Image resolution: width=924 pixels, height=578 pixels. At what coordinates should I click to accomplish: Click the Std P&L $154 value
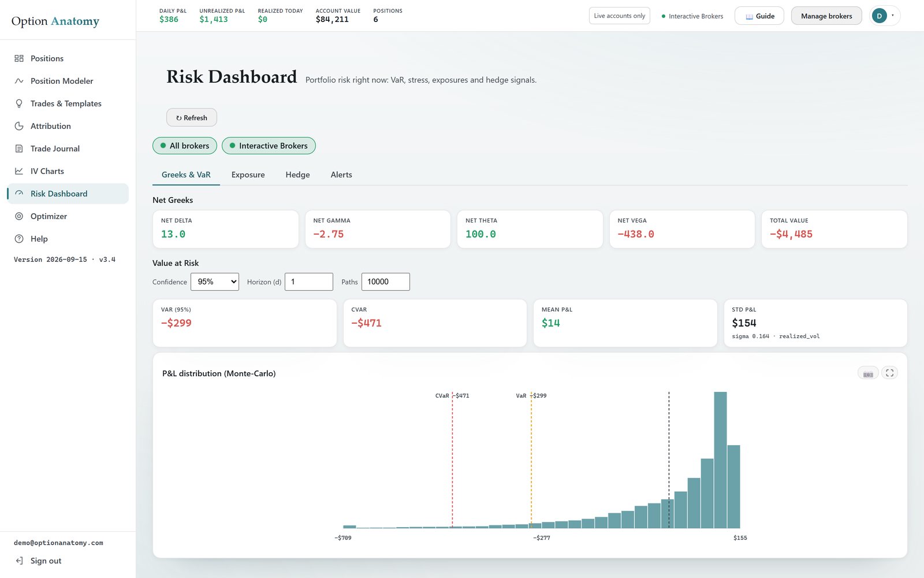coord(744,323)
